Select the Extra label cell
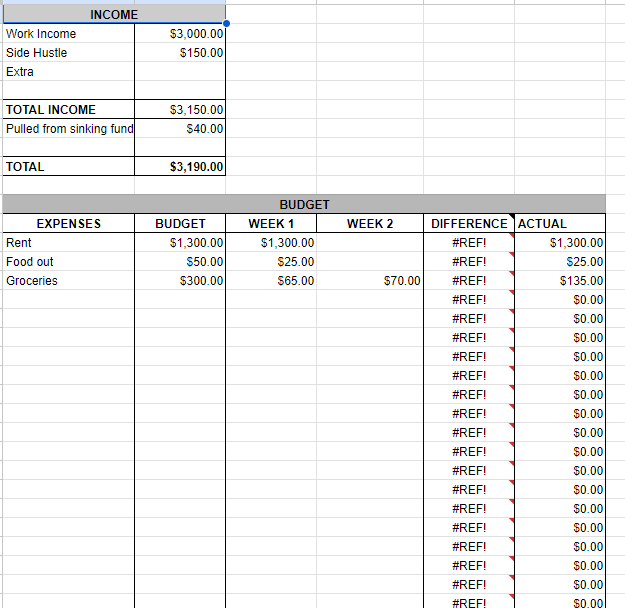Viewport: 625px width, 608px height. tap(69, 72)
